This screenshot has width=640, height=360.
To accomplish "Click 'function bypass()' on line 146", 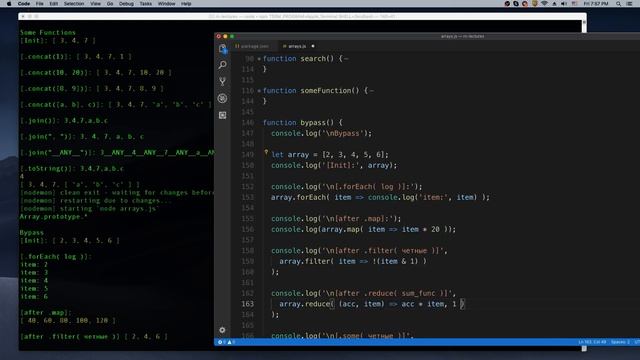I will point(302,123).
